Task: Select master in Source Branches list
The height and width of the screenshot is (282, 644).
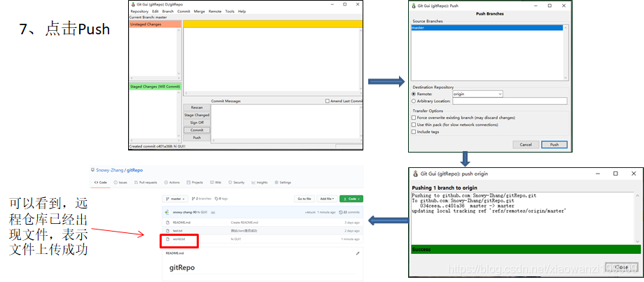Action: tap(487, 28)
